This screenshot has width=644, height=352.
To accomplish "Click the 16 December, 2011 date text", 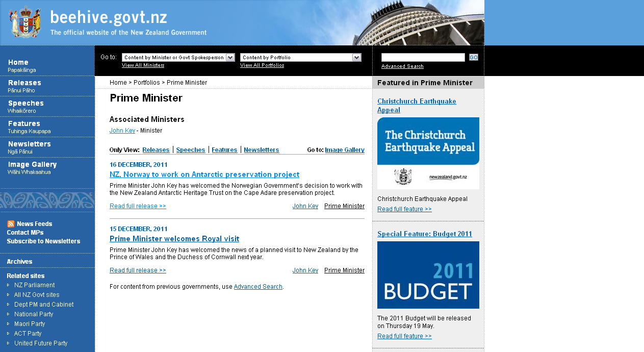I will (139, 165).
